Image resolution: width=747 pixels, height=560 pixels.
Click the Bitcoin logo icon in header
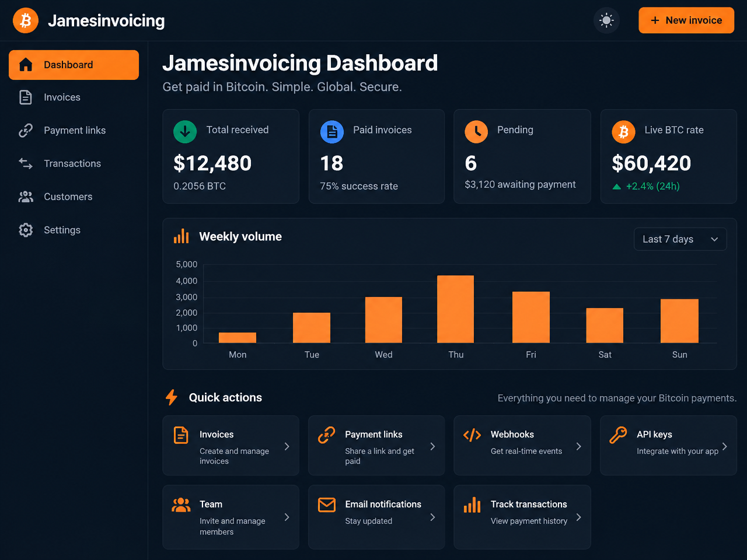tap(26, 20)
